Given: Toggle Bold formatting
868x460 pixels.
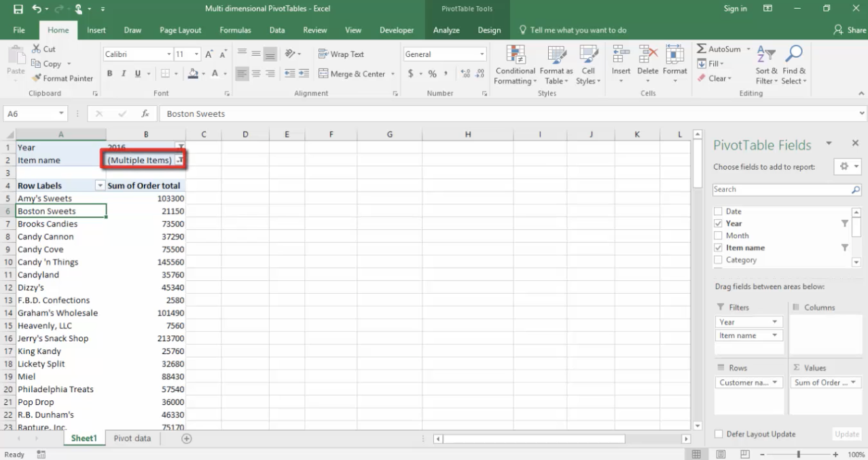Looking at the screenshot, I should click(x=109, y=74).
